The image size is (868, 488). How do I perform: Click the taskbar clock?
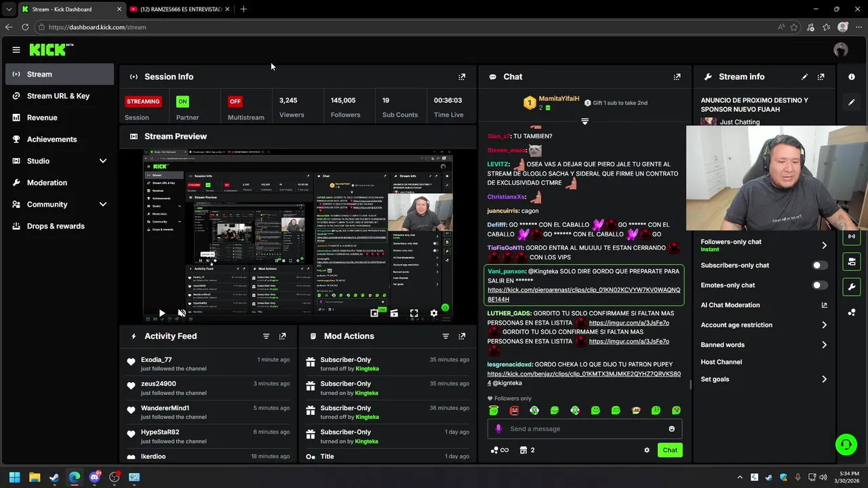[x=849, y=477]
